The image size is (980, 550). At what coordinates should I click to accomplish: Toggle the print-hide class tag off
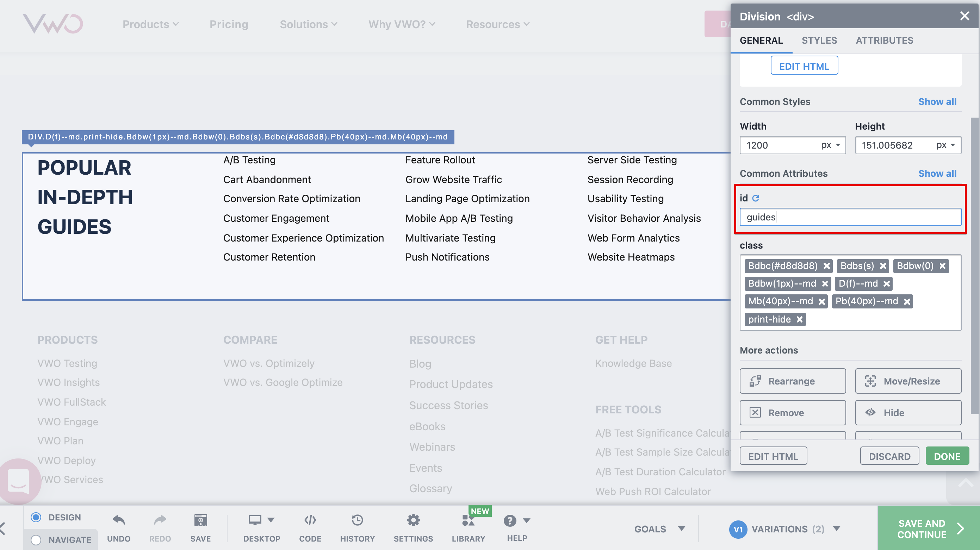click(799, 318)
